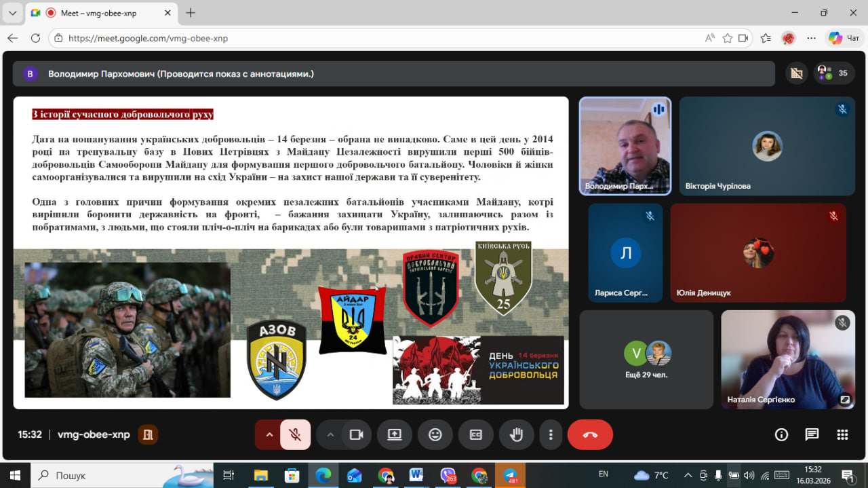Open more options three-dot menu in Meet
The image size is (868, 488).
point(551,435)
